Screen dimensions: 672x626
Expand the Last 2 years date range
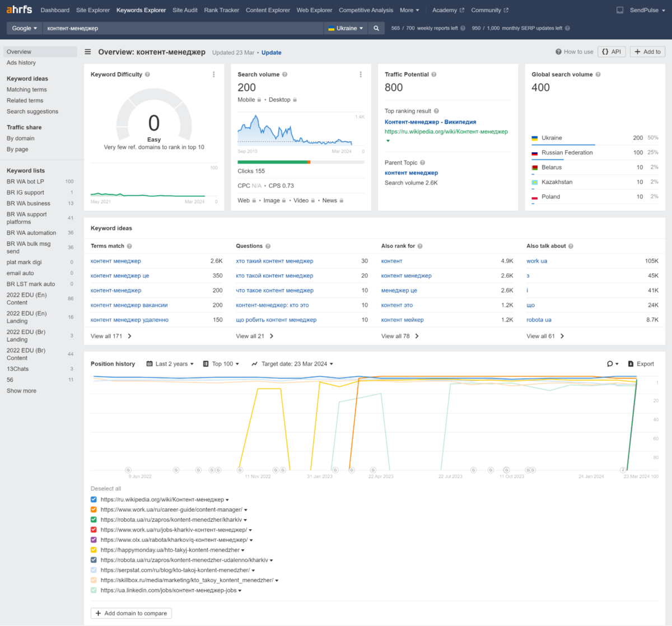170,364
